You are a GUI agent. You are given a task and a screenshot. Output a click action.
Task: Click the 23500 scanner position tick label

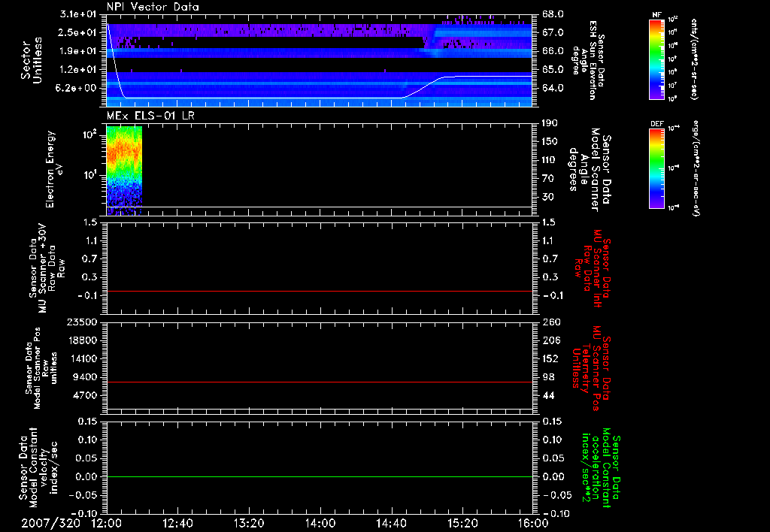coord(82,322)
